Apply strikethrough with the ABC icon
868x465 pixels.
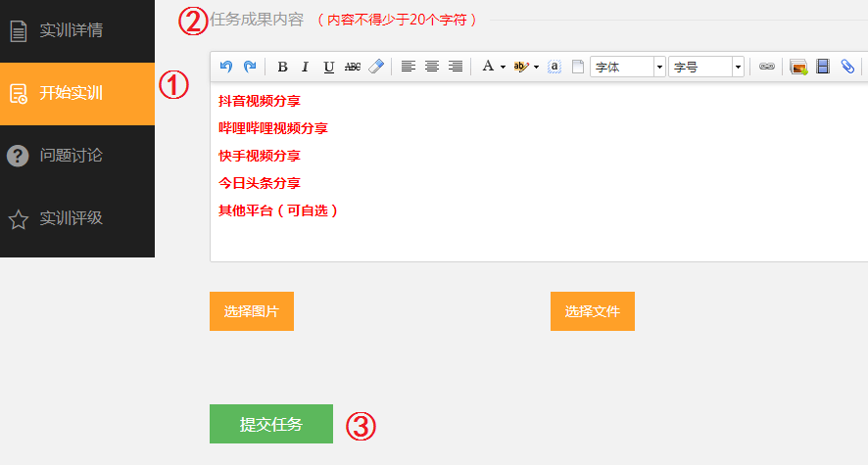pos(353,67)
